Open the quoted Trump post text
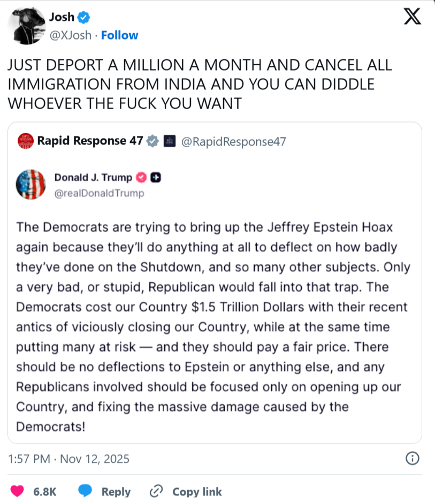 click(x=212, y=326)
